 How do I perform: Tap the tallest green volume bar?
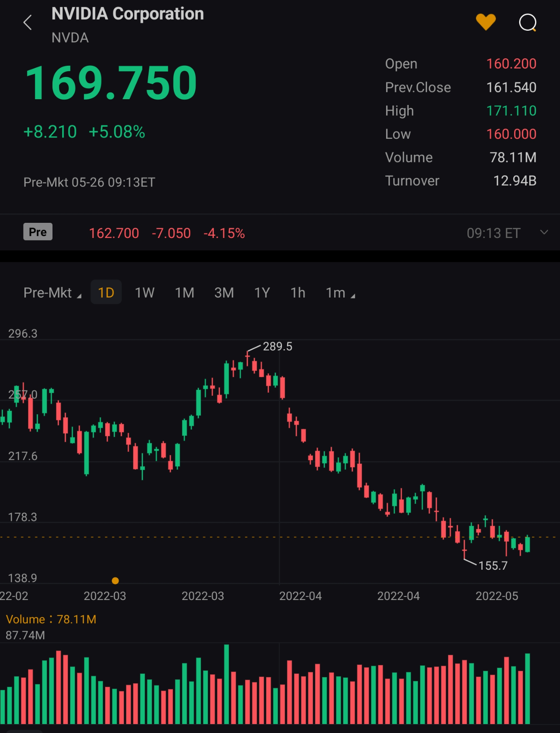click(x=226, y=684)
